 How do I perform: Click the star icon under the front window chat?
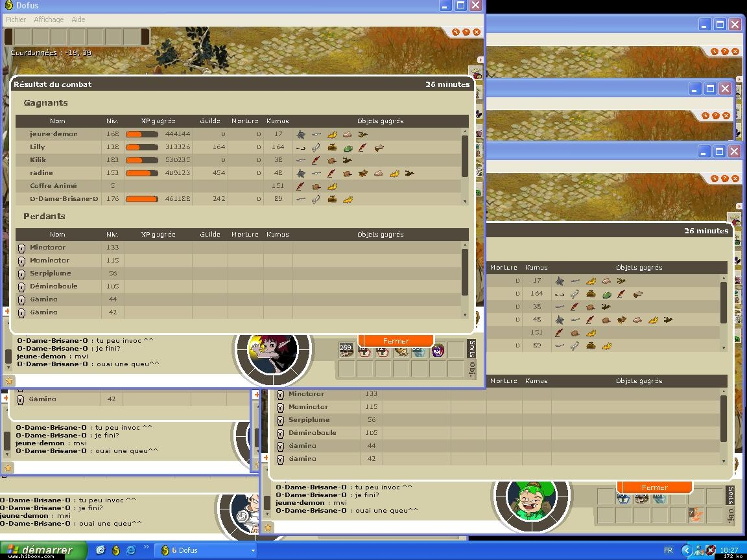(x=9, y=380)
